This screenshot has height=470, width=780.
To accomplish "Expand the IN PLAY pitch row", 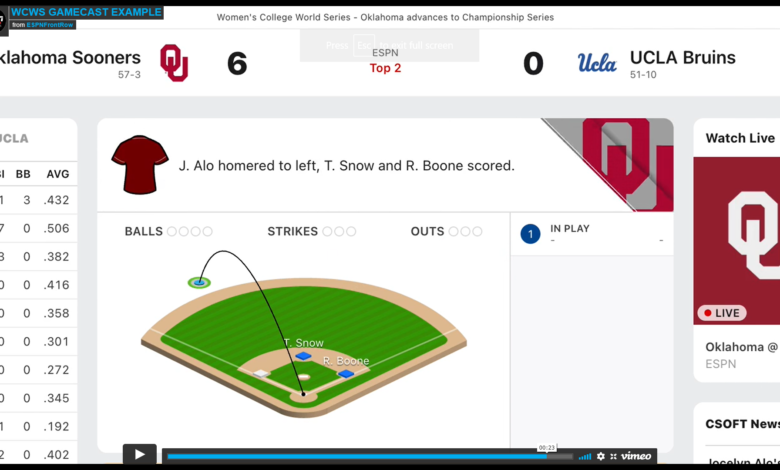I will pyautogui.click(x=592, y=234).
